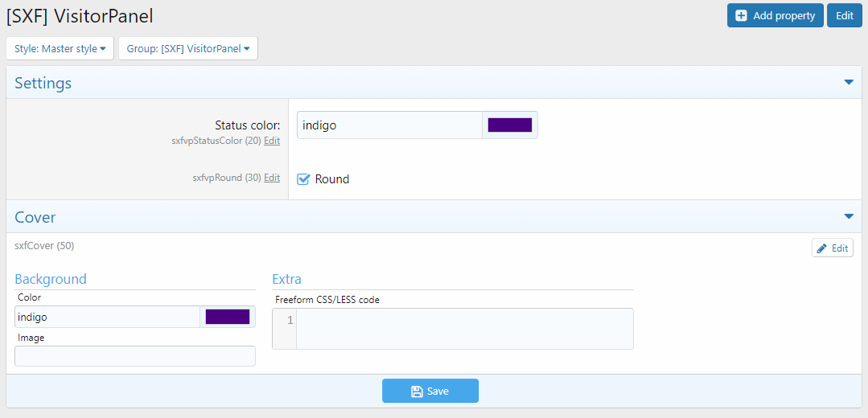Click the floppy disk Save icon

417,391
